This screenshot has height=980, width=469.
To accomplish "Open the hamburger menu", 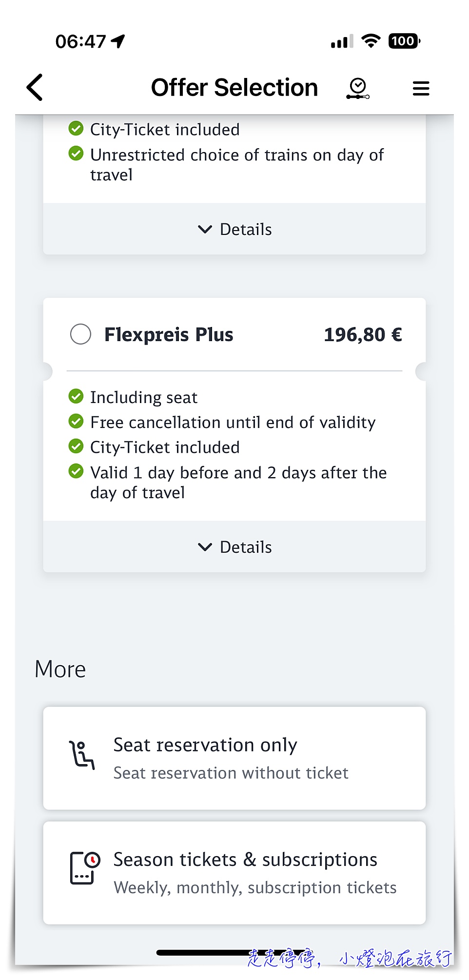I will tap(421, 88).
